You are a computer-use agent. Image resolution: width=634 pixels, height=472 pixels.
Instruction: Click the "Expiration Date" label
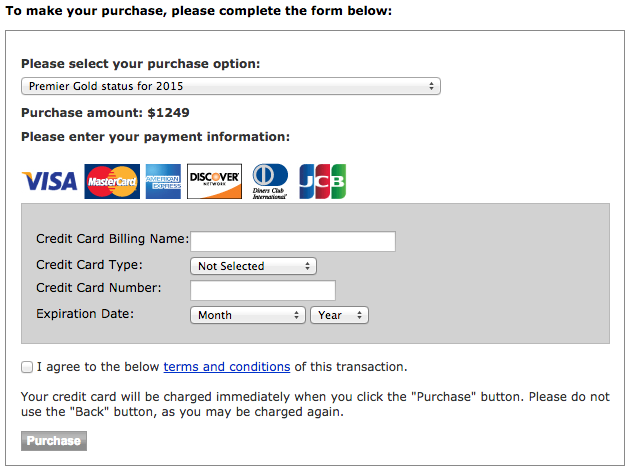pyautogui.click(x=84, y=314)
